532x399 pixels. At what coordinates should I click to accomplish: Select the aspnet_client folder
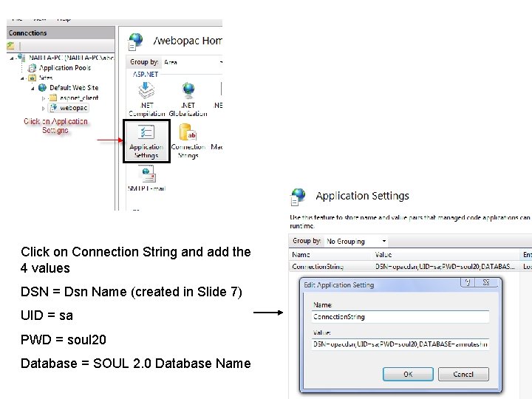(74, 98)
